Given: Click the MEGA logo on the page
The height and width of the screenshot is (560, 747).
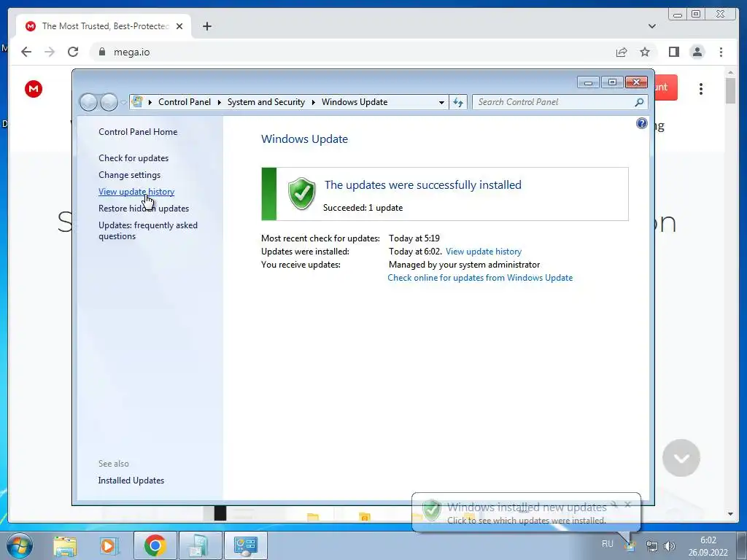Looking at the screenshot, I should pyautogui.click(x=34, y=88).
